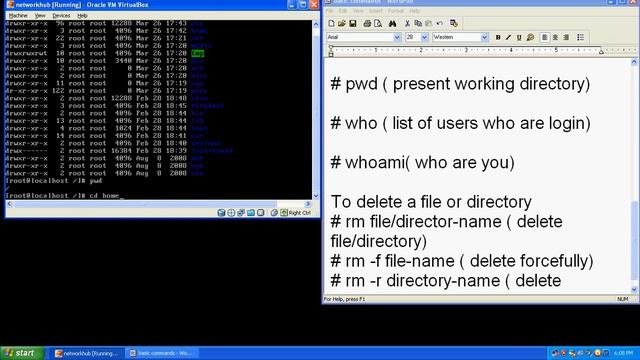Click the NUM indicator in WordPad status bar

[x=622, y=299]
